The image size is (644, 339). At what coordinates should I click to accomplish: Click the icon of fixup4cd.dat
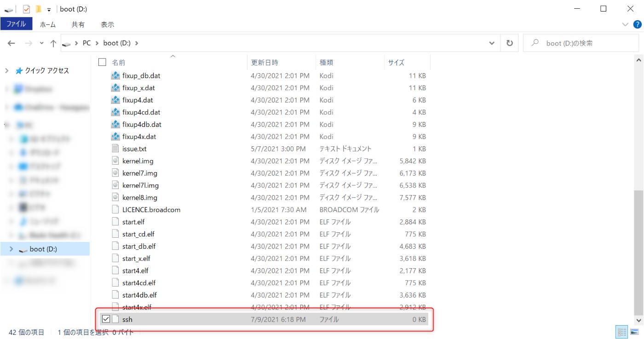pyautogui.click(x=115, y=112)
